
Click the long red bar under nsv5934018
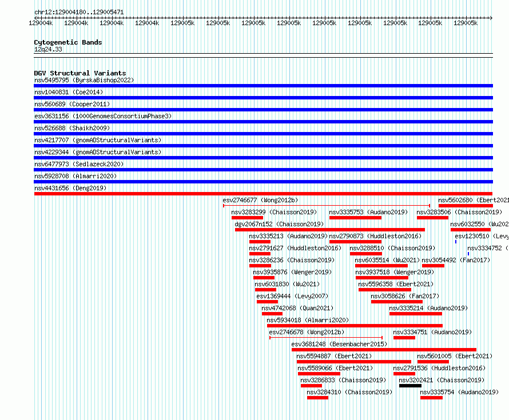tap(355, 326)
